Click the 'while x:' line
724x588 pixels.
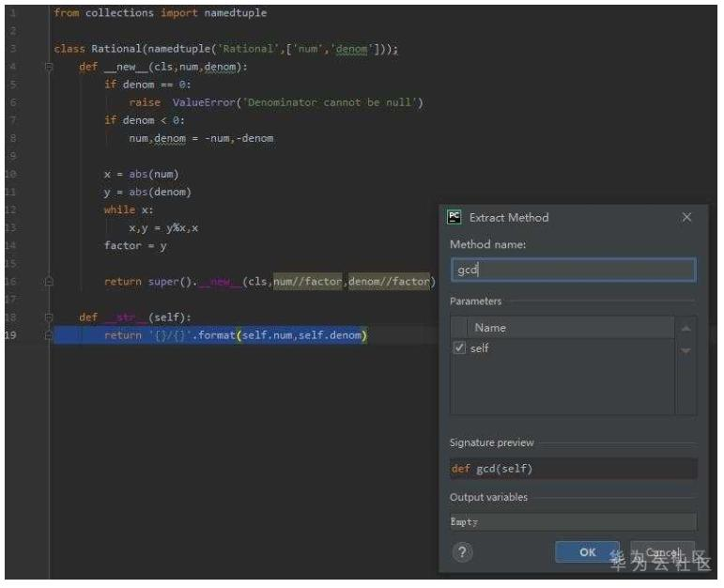129,209
